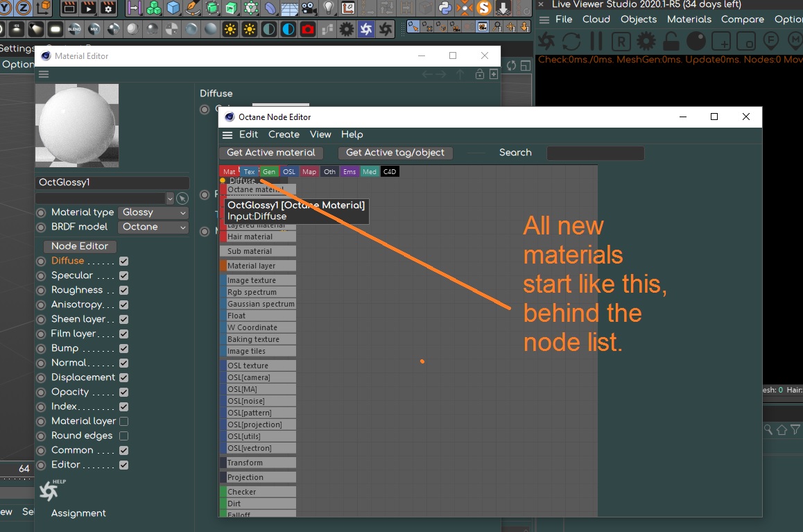The width and height of the screenshot is (803, 532).
Task: Open the BRDF model Octane dropdown
Action: [x=153, y=227]
